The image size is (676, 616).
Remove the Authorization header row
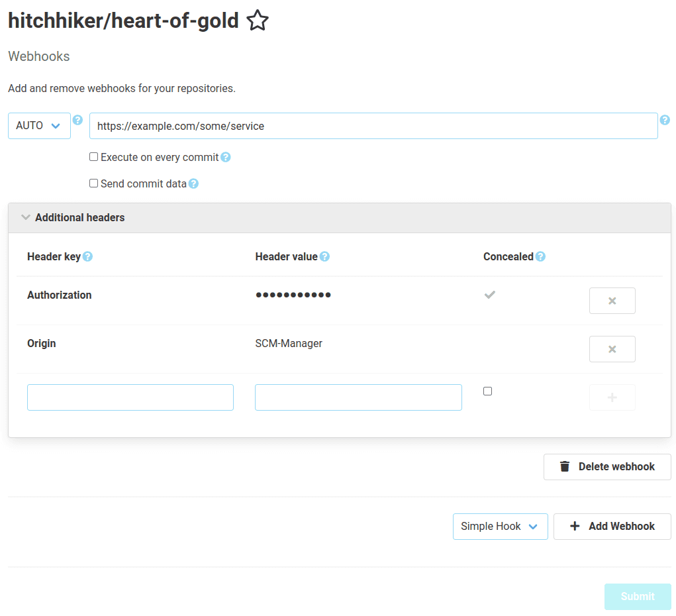[612, 300]
